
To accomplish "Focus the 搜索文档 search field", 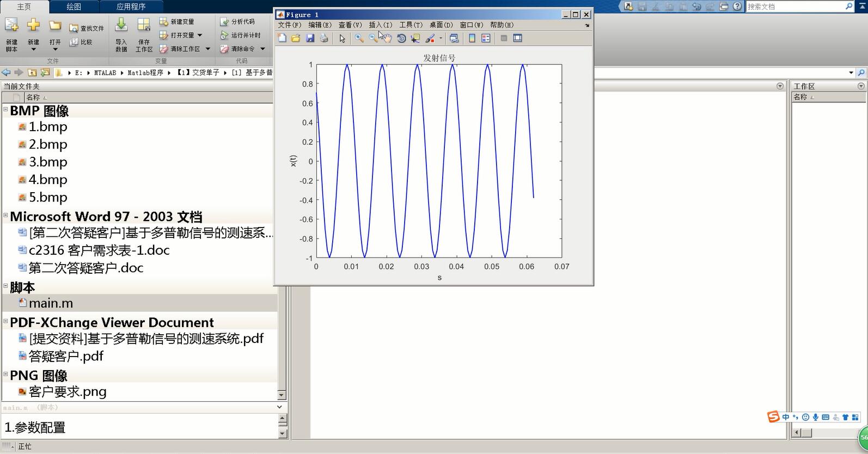I will pos(795,7).
